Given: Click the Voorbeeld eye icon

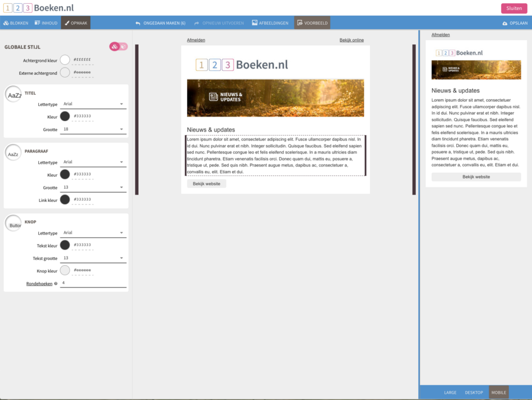Looking at the screenshot, I should [300, 23].
